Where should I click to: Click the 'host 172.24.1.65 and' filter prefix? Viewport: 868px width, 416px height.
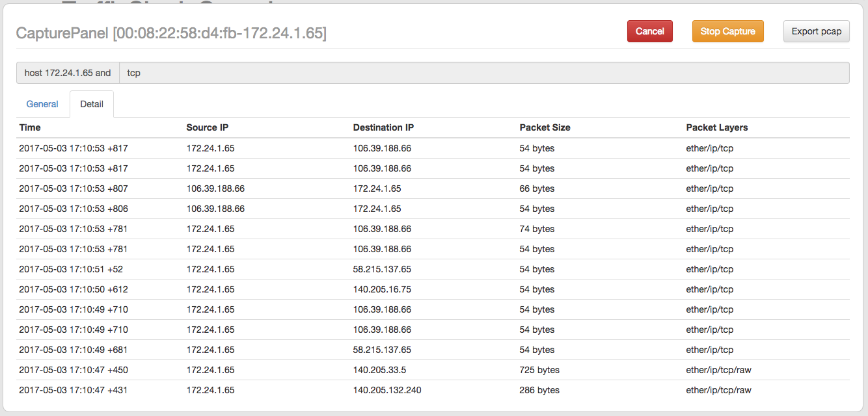coord(68,73)
